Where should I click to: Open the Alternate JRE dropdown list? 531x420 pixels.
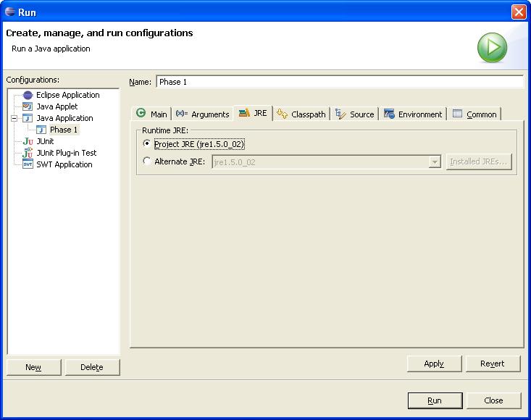435,162
